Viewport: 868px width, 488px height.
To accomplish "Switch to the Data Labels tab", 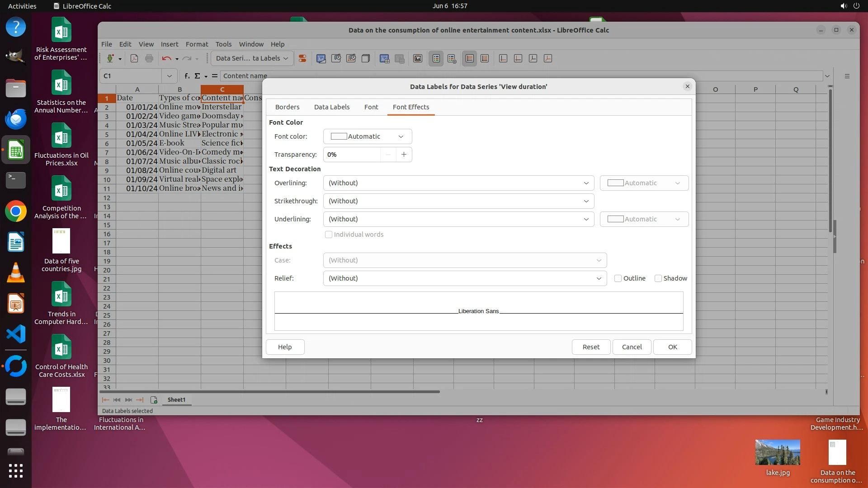I will click(x=331, y=107).
